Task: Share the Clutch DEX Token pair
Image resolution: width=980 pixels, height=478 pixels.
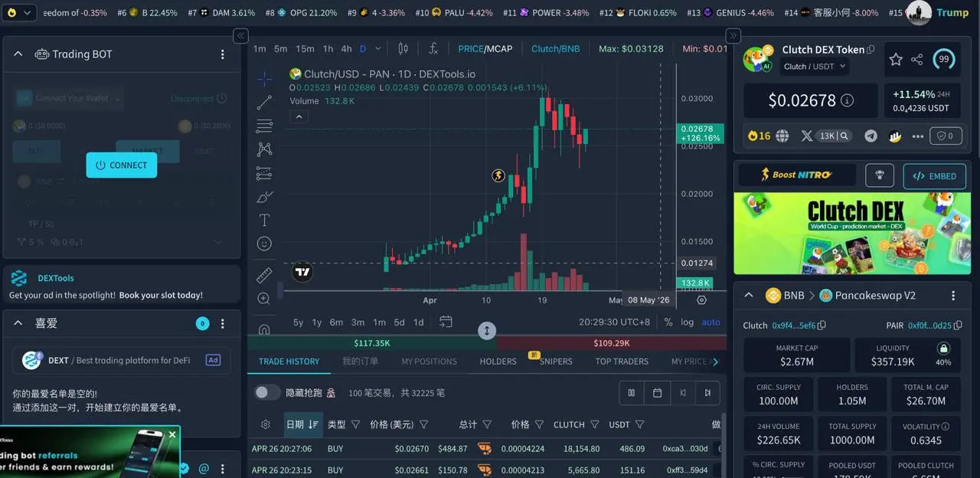Action: (x=917, y=59)
